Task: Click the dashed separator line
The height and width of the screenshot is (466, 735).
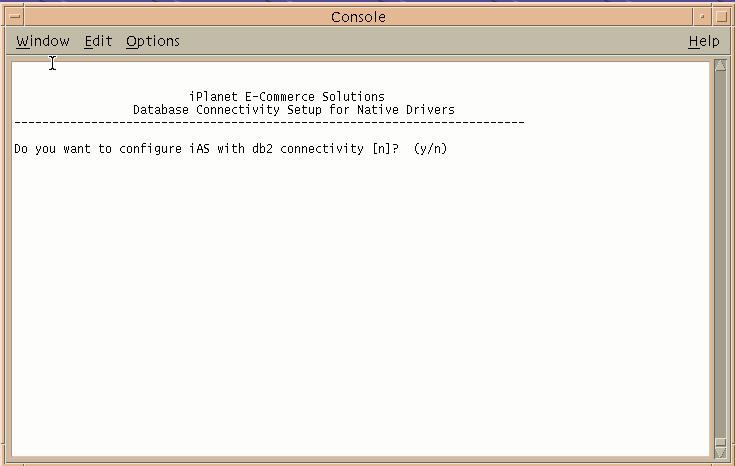Action: (x=269, y=123)
